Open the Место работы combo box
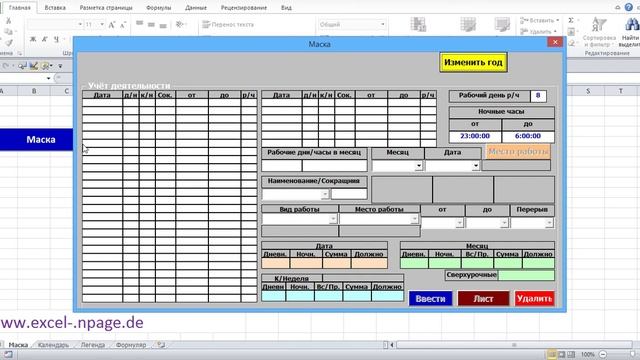This screenshot has height=360, width=640. pyautogui.click(x=414, y=219)
